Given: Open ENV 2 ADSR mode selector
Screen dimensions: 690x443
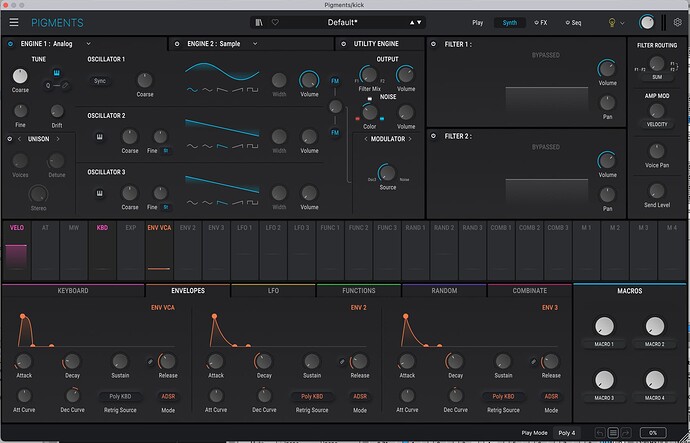Looking at the screenshot, I should pos(360,396).
